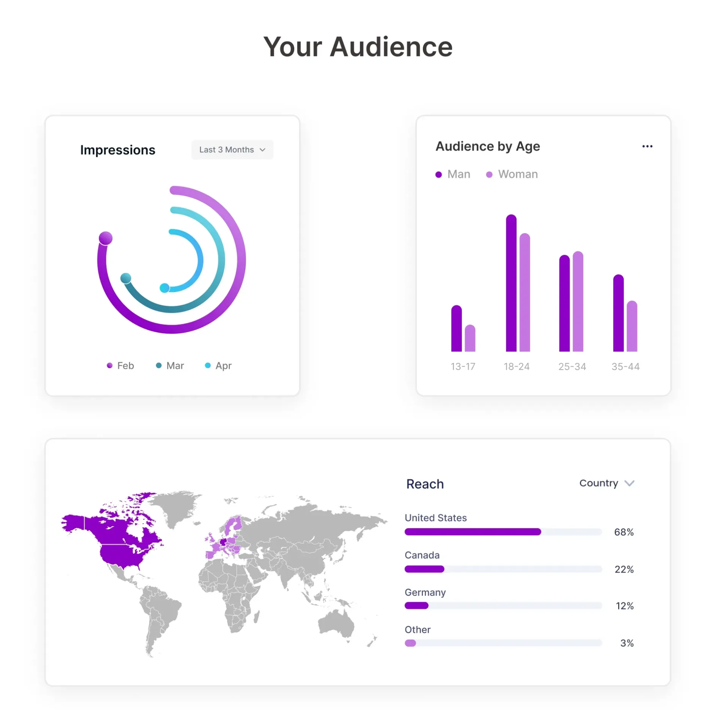Click the chevron next to Last 3 Months
This screenshot has width=716, height=728.
[x=262, y=150]
